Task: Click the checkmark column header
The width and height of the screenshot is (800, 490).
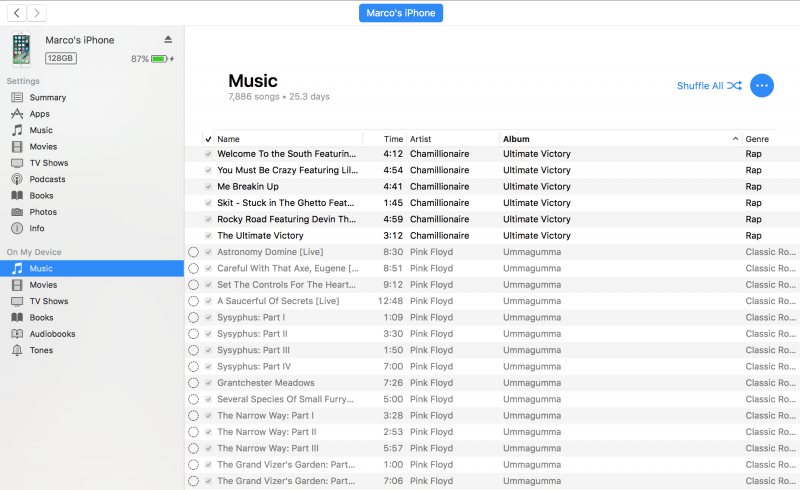Action: [x=208, y=139]
